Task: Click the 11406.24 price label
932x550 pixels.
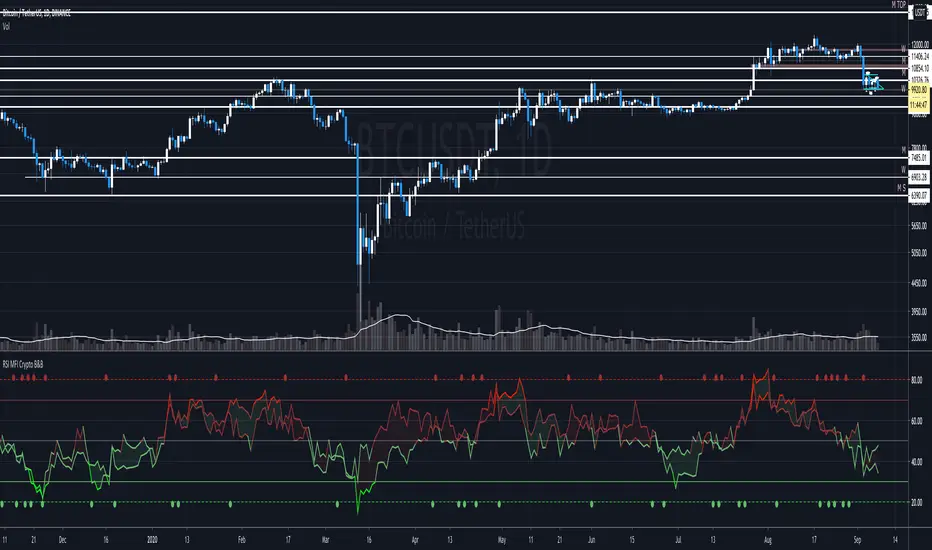Action: point(920,56)
